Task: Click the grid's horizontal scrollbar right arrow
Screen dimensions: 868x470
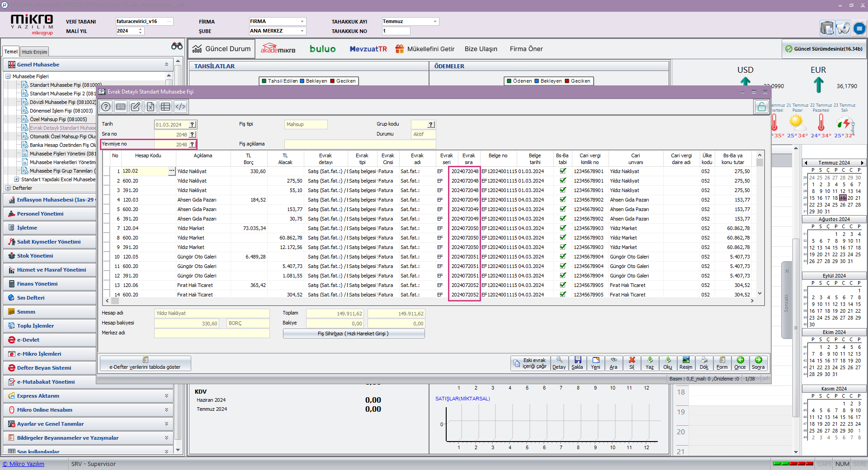Action: coord(752,301)
